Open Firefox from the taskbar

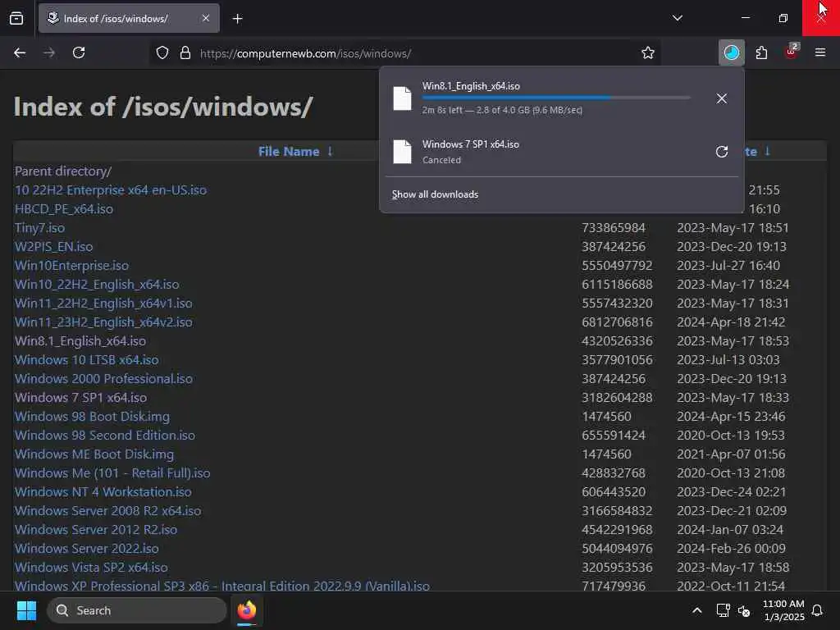point(247,610)
